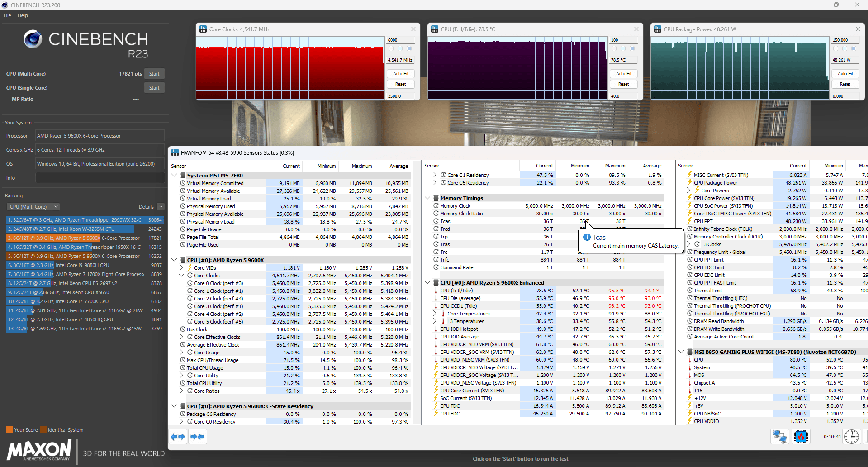Click the clock icon beside 0:10:41
Image resolution: width=868 pixels, height=467 pixels.
click(852, 437)
